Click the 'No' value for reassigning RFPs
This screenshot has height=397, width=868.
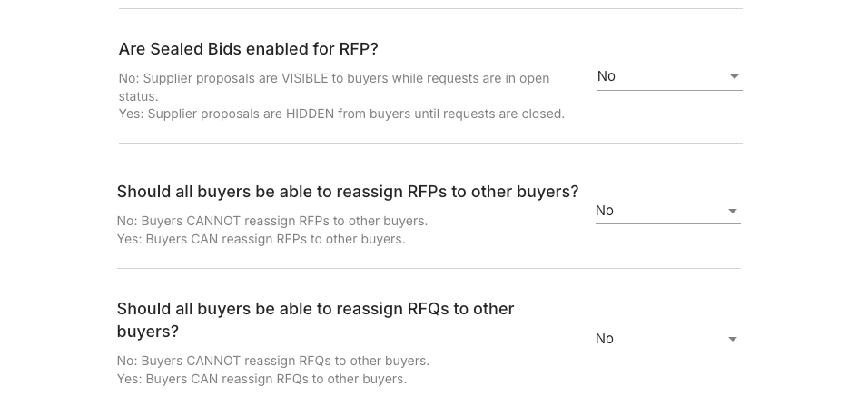[605, 211]
